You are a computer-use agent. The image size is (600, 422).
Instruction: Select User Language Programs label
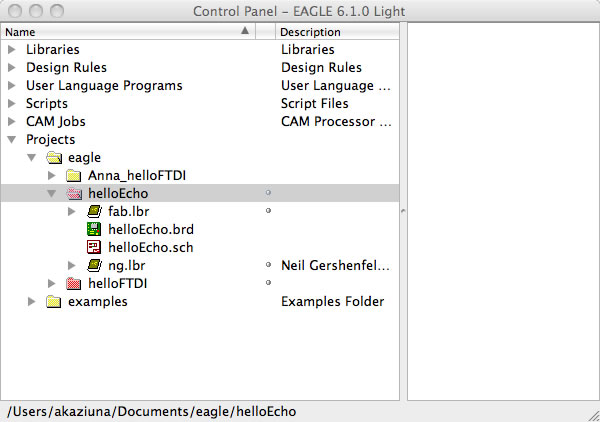coord(104,85)
